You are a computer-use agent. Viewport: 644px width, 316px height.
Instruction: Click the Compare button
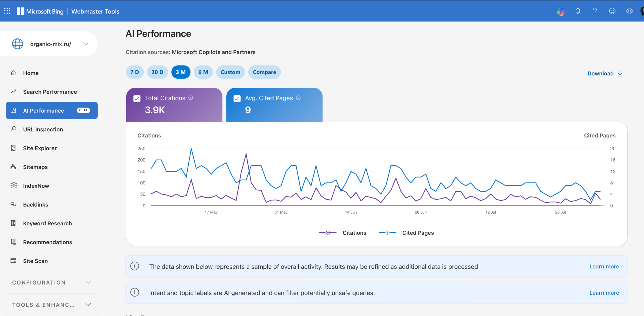[x=264, y=72]
